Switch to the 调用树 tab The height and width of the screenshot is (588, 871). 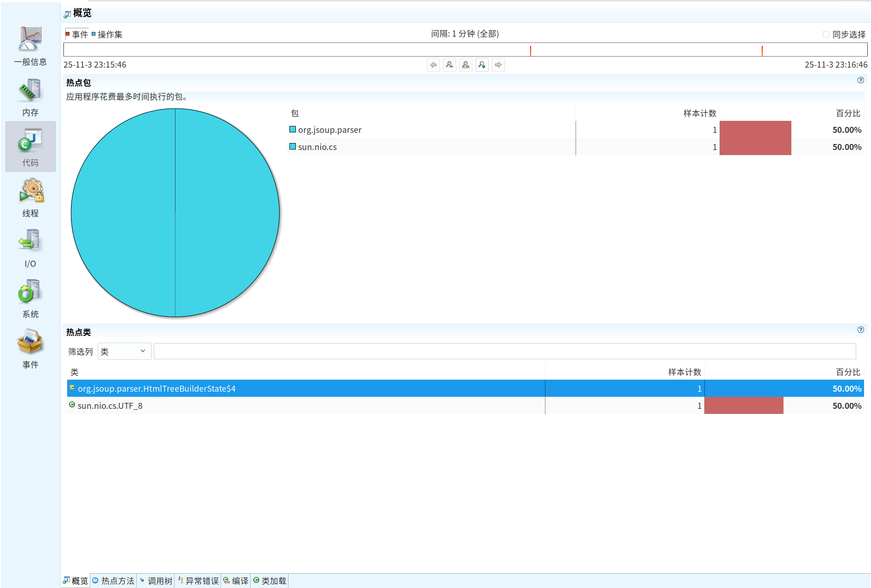click(x=156, y=581)
